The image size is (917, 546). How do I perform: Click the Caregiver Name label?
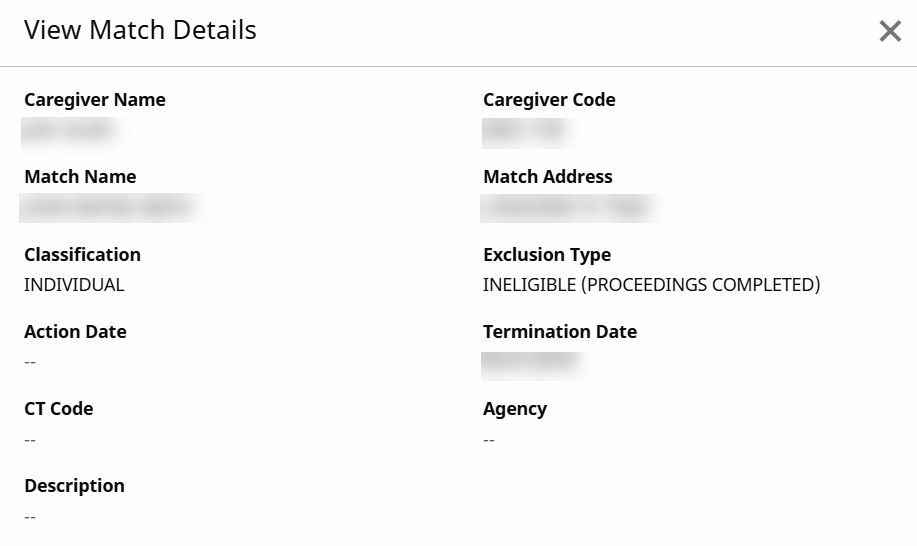tap(95, 100)
